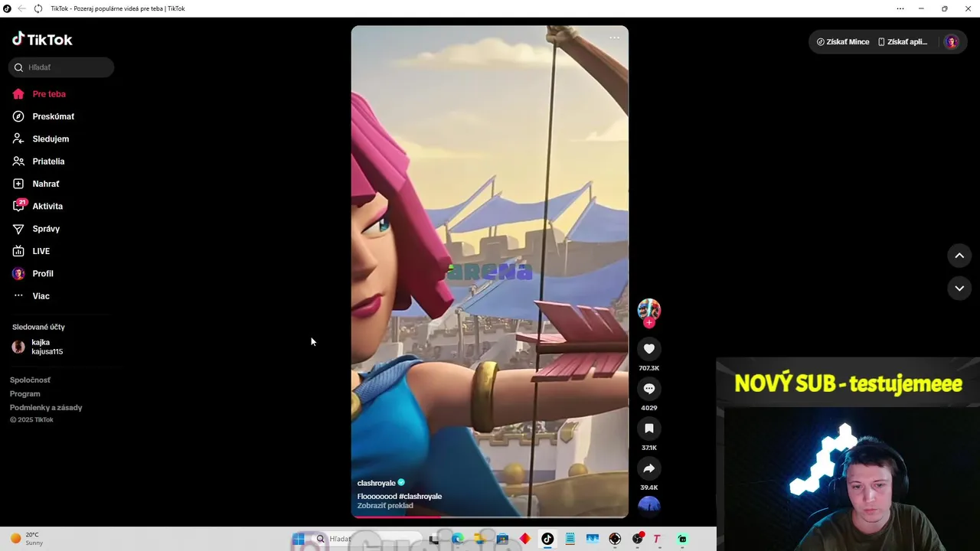
Task: Click the back arrow in title bar
Action: [21, 8]
